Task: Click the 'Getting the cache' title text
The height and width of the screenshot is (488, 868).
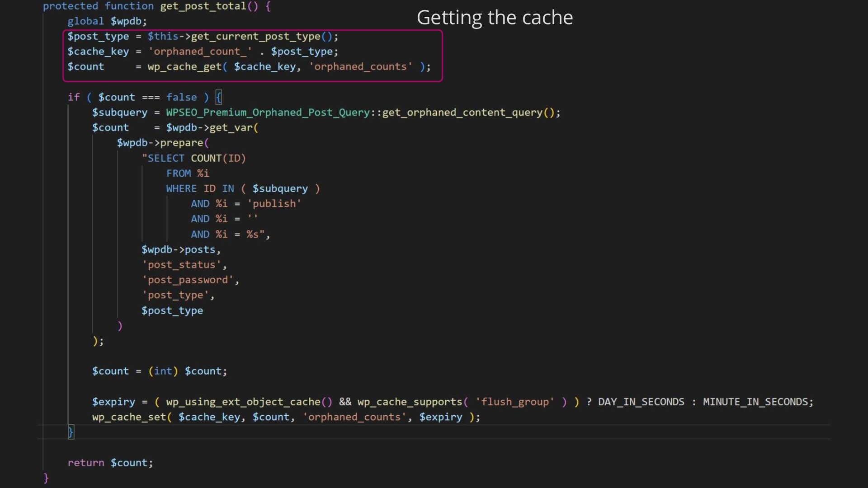Action: pyautogui.click(x=495, y=18)
